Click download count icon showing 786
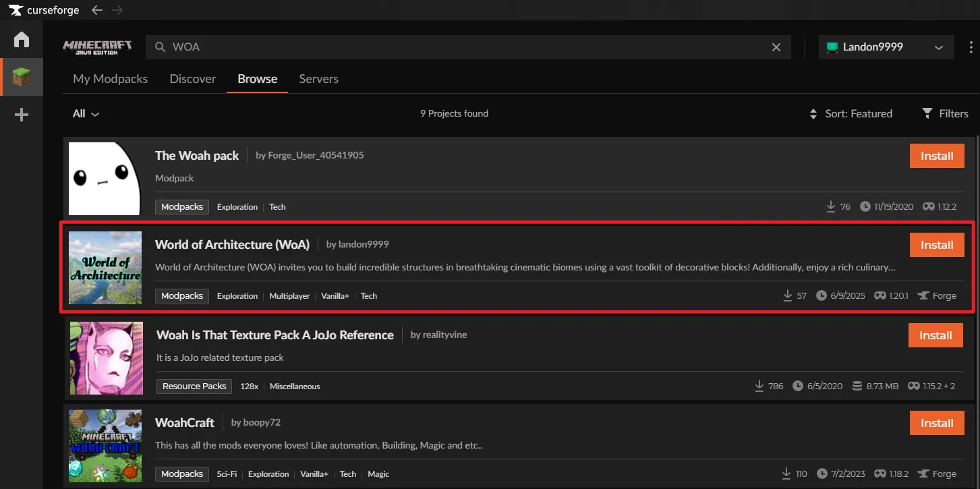The image size is (980, 489). (x=759, y=386)
